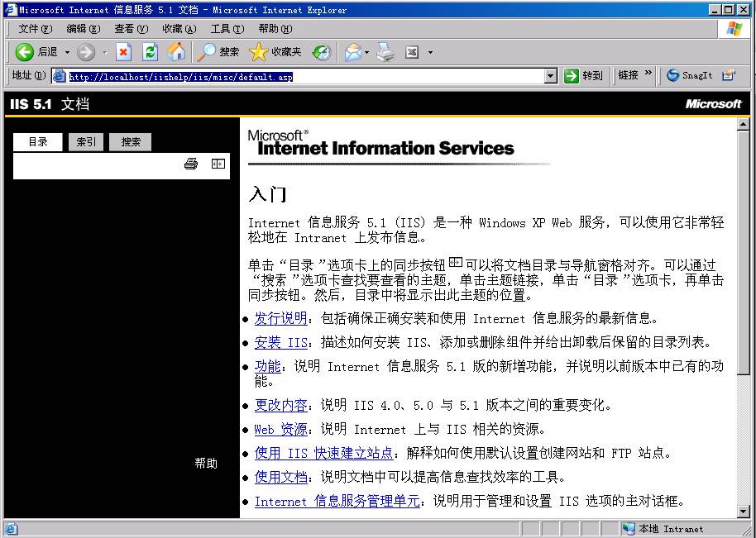Click the sync button in contents pane
This screenshot has width=756, height=538.
[x=218, y=164]
